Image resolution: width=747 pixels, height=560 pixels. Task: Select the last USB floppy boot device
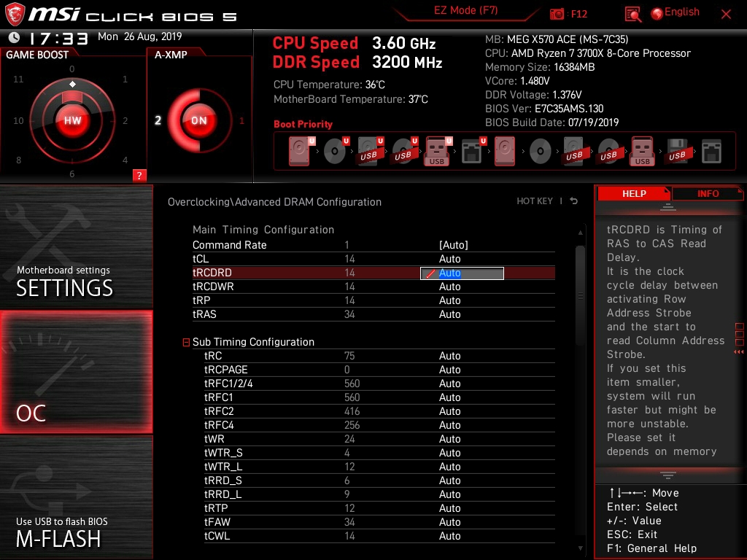(677, 152)
